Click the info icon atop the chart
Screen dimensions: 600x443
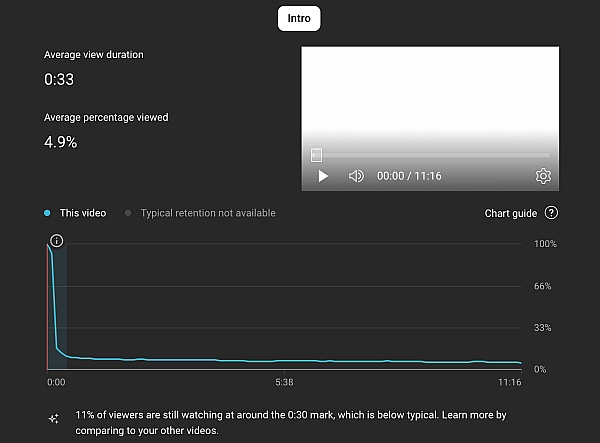point(56,241)
